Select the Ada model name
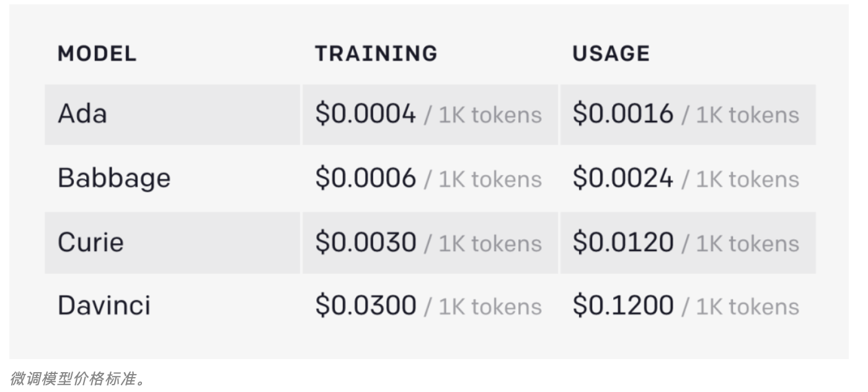868x392 pixels. [82, 114]
